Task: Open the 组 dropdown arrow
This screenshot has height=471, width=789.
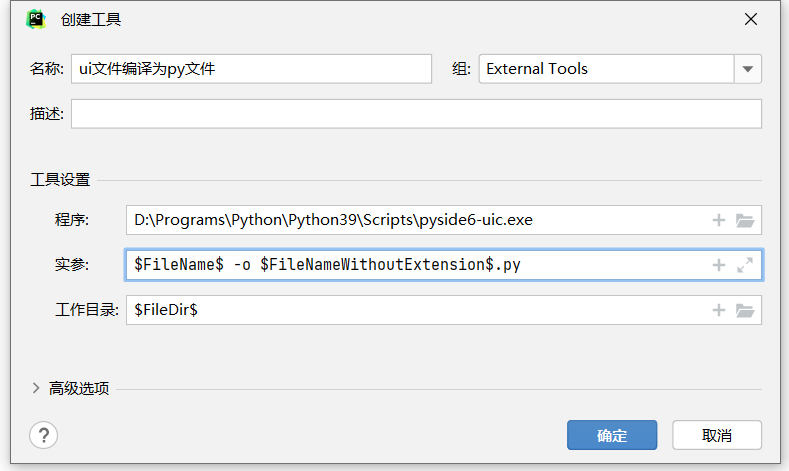Action: (748, 69)
